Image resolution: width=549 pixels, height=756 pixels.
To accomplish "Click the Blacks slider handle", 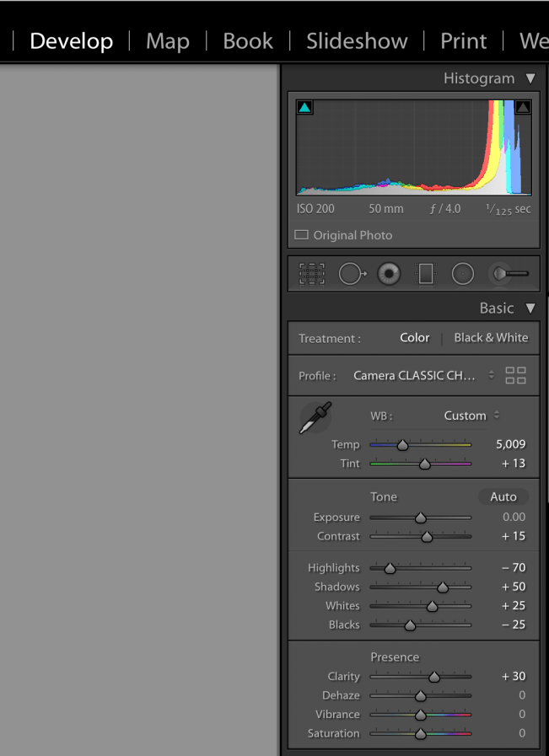I will (x=410, y=625).
